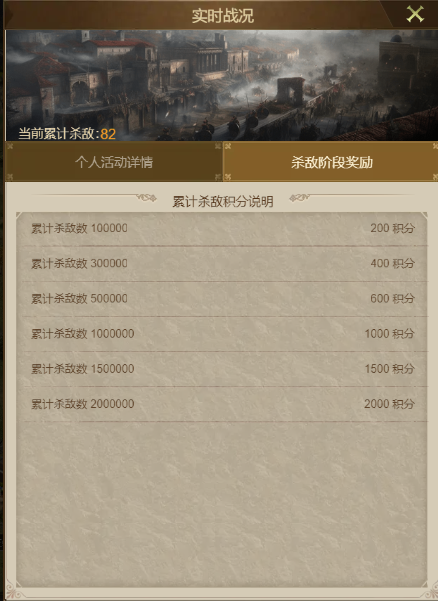Click the 1000 积分 reward value
Viewport: 438px width, 601px height.
tap(389, 334)
